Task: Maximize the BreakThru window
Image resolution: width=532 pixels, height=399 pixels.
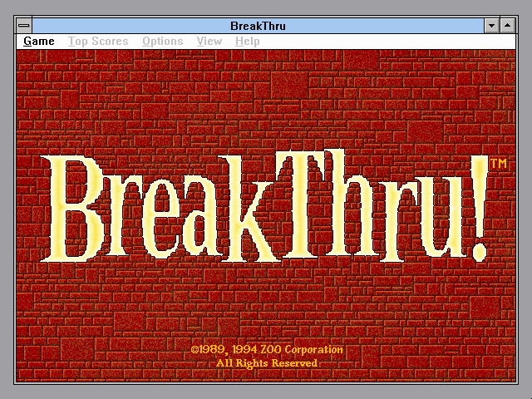Action: tap(506, 26)
